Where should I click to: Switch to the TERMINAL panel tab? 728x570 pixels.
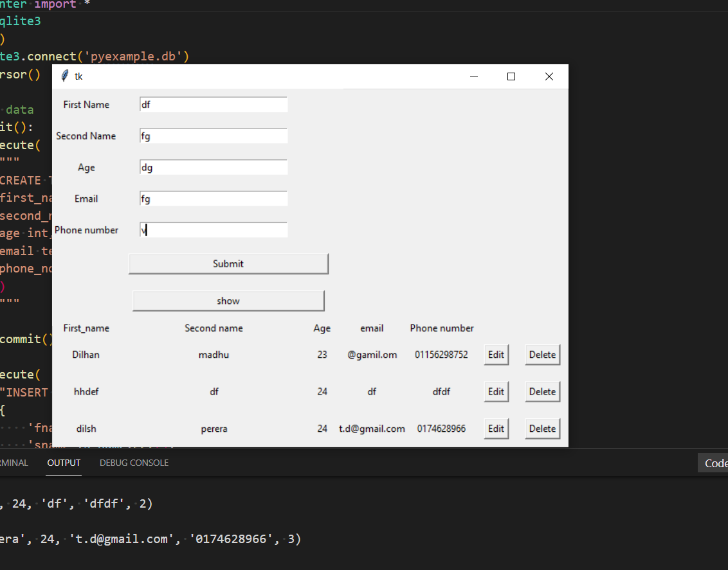(14, 463)
